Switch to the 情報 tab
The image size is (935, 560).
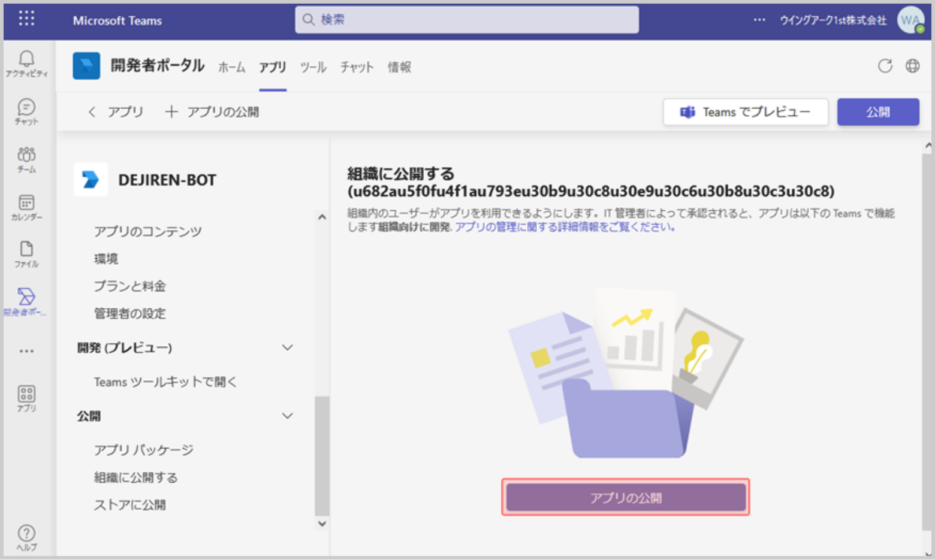400,67
